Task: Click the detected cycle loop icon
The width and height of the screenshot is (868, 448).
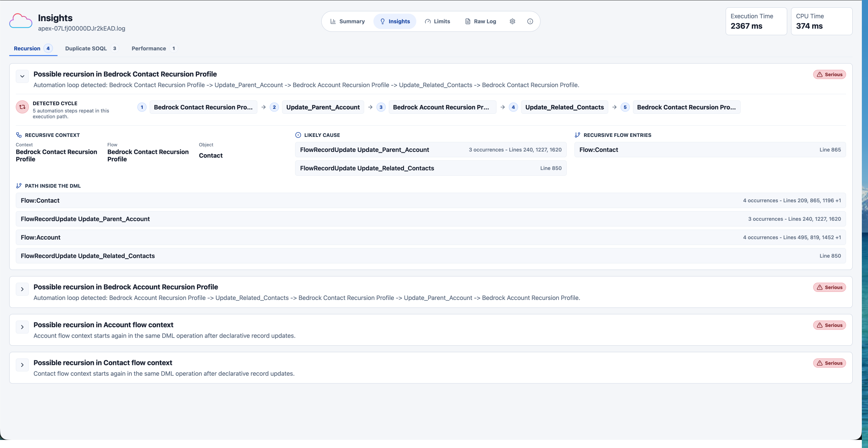Action: click(22, 107)
